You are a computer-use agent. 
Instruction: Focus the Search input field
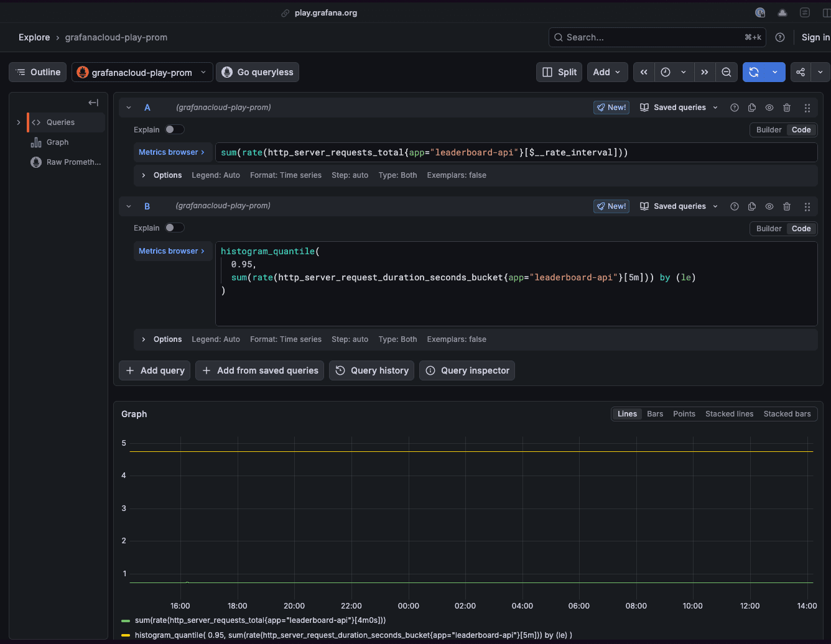click(657, 37)
